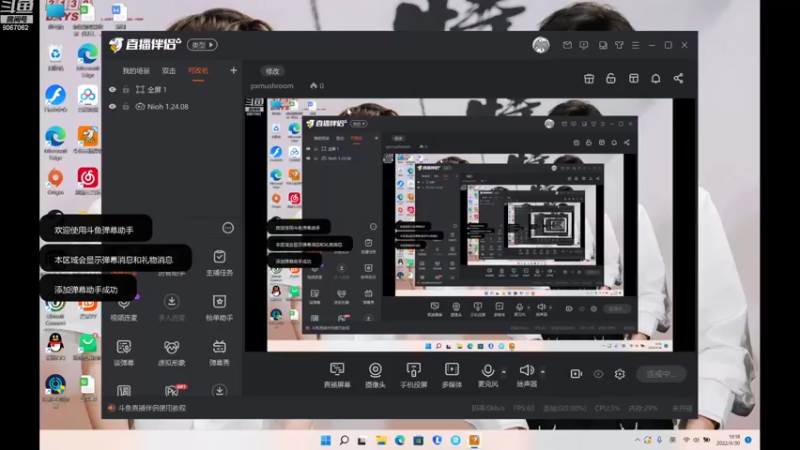Open the hamburger main menu

pos(635,45)
